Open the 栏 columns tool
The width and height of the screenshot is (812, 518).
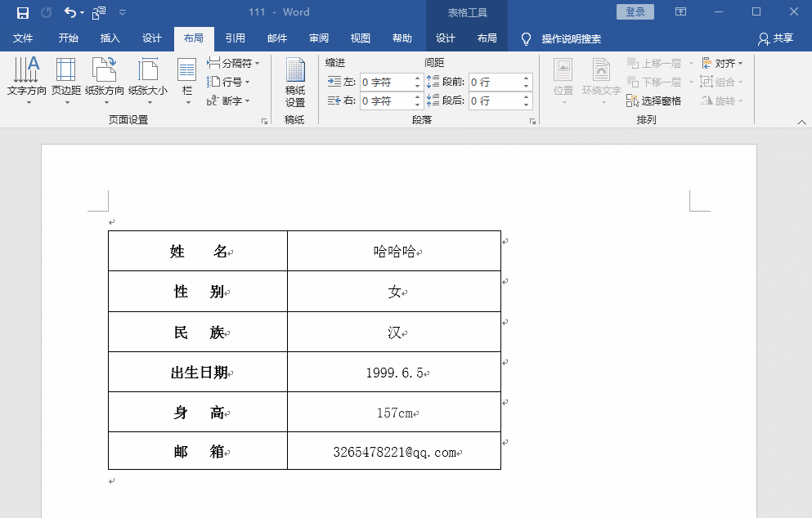point(187,78)
